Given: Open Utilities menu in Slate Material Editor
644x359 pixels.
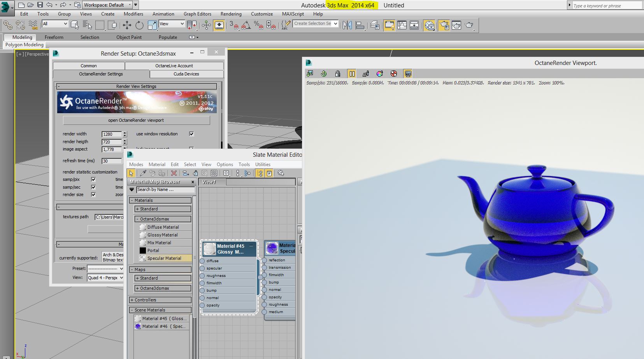Looking at the screenshot, I should pos(263,165).
